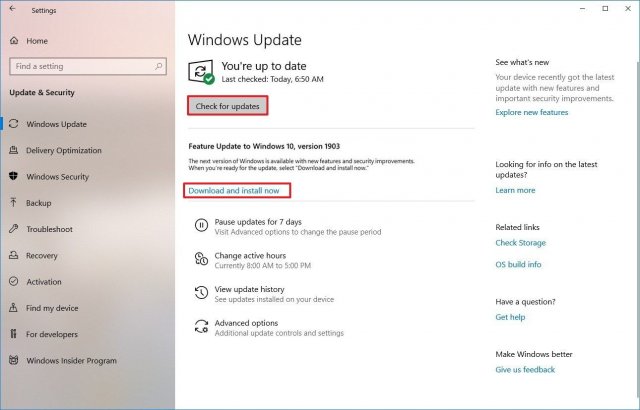Open the Explore new features link
Image resolution: width=640 pixels, height=410 pixels.
(x=531, y=112)
